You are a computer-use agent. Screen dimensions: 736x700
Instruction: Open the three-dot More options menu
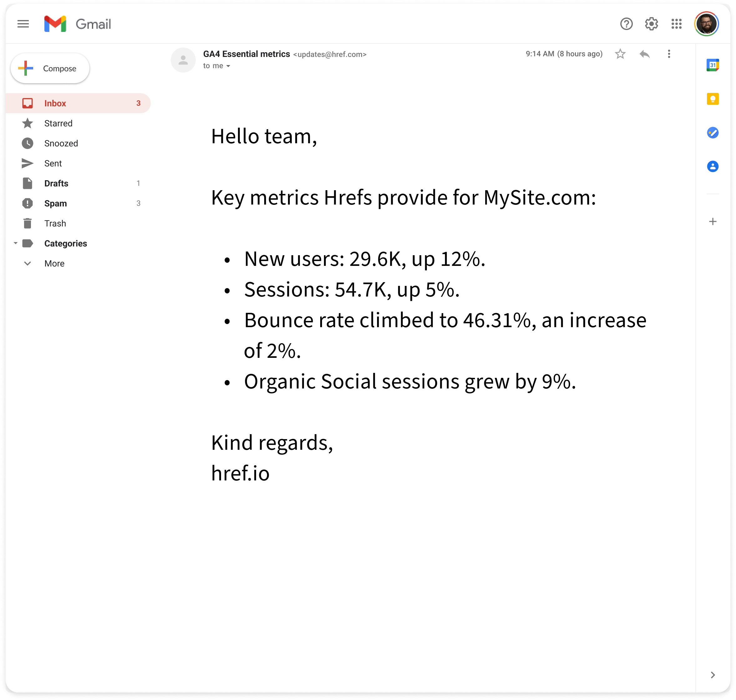point(669,54)
